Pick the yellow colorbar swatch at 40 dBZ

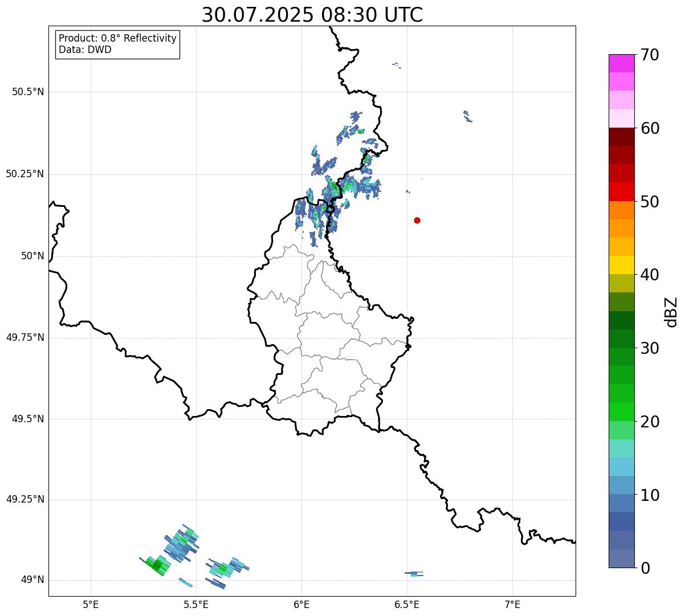coord(622,265)
